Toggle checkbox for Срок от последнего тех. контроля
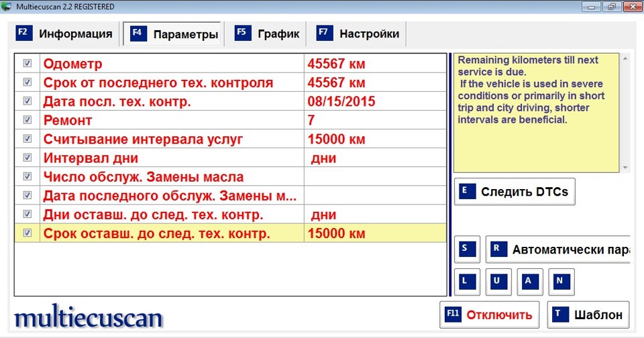The image size is (644, 338). [27, 82]
